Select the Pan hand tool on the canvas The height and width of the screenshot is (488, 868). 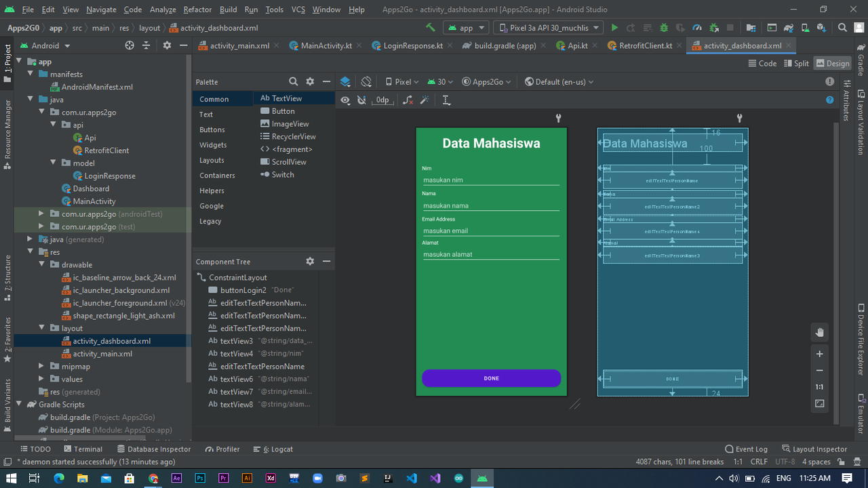click(820, 332)
